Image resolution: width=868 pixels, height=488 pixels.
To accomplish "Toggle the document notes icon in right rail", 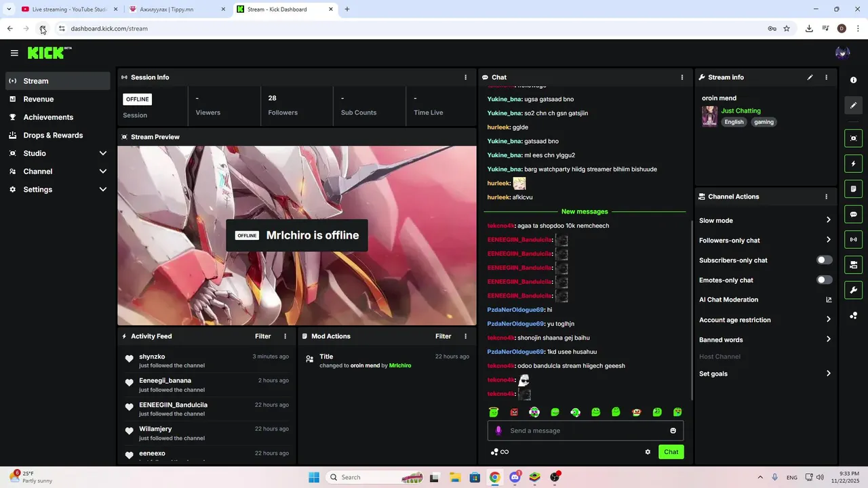I will tap(853, 188).
